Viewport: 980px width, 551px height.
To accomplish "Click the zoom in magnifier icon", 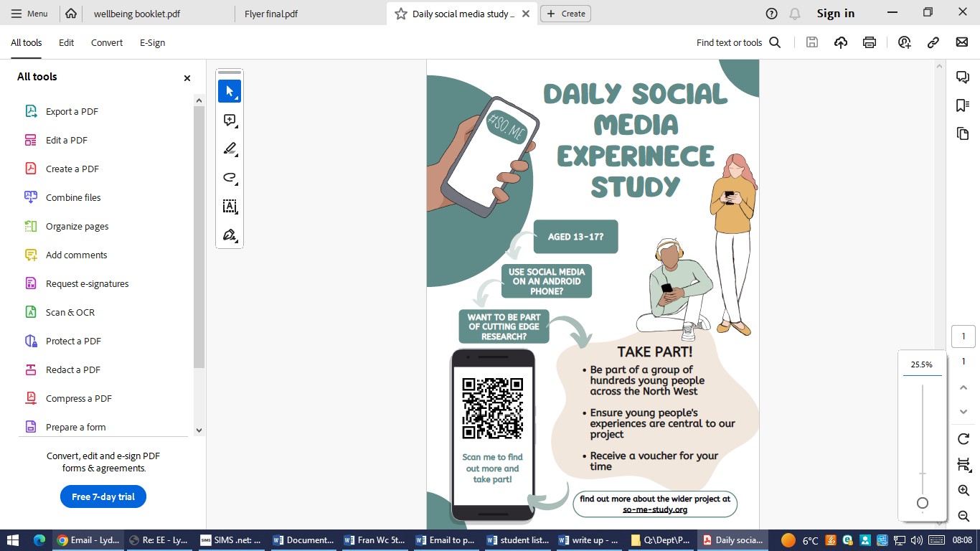I will pyautogui.click(x=963, y=490).
